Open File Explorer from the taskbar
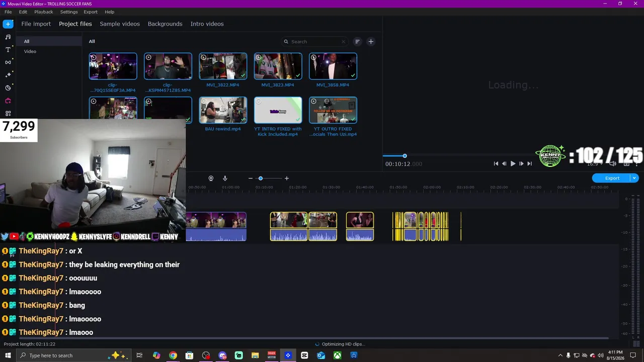The width and height of the screenshot is (644, 362). (255, 355)
